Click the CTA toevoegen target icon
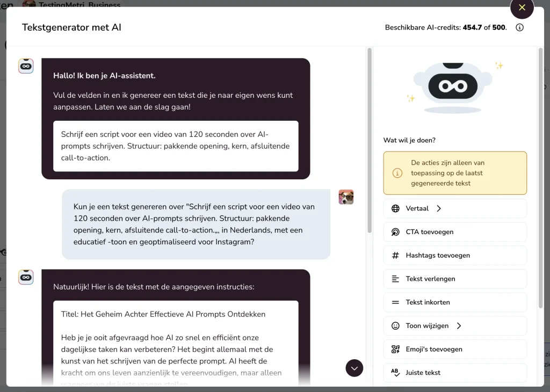Viewport: 550px width, 392px height. 395,232
